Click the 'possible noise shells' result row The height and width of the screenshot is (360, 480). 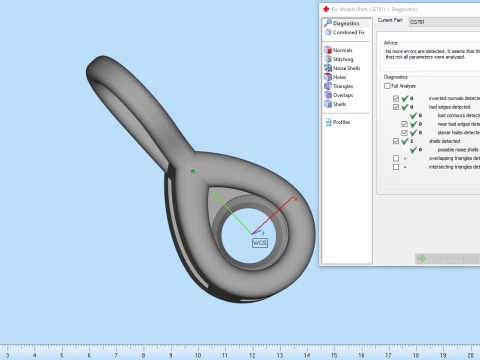click(x=445, y=150)
